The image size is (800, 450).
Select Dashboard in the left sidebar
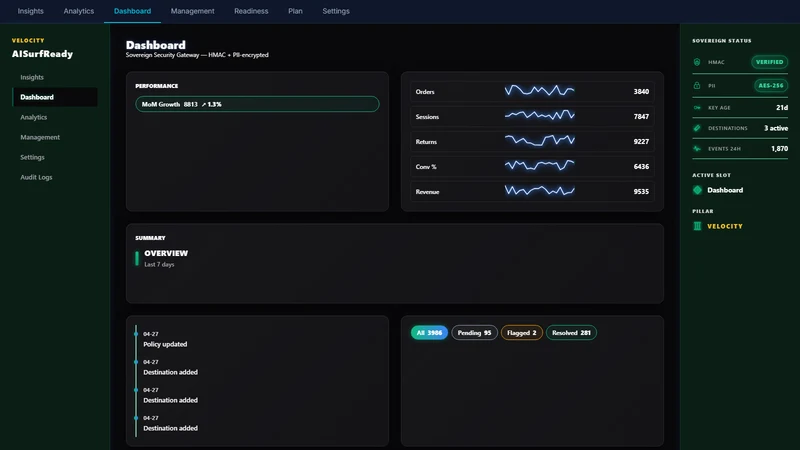(x=55, y=97)
